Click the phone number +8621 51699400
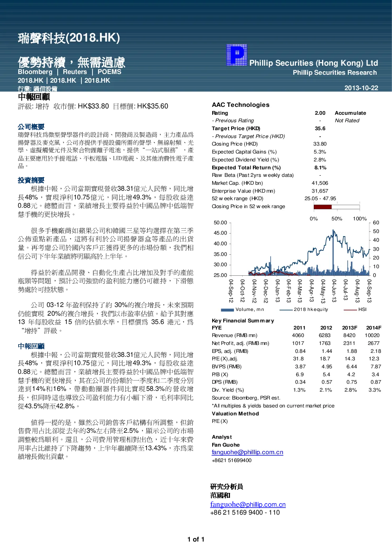 tap(232, 460)
